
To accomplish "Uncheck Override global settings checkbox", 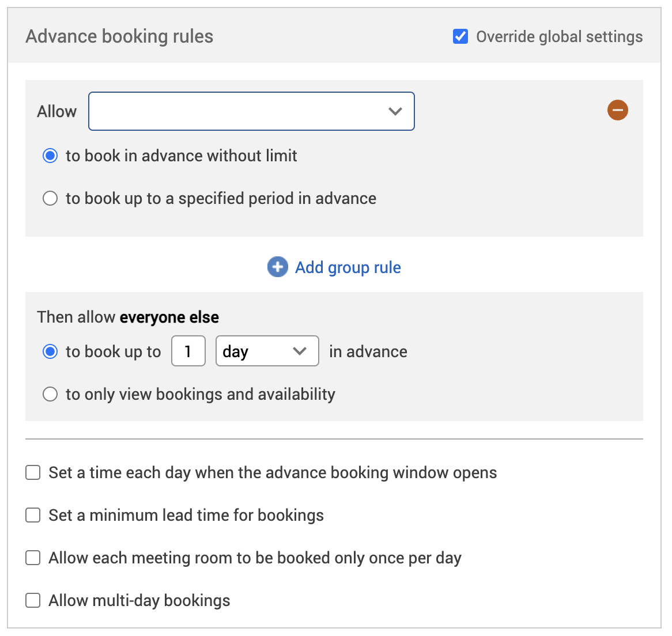I will (460, 37).
